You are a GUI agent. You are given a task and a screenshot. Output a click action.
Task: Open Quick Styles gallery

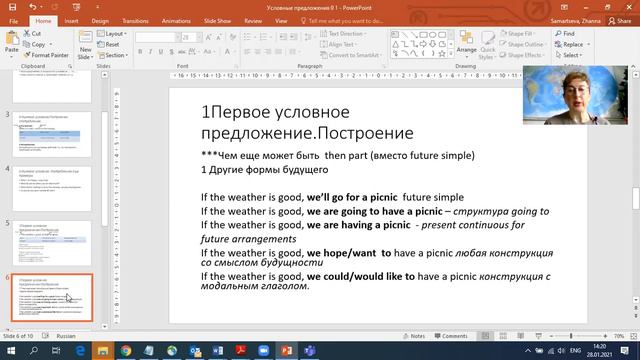tap(487, 45)
